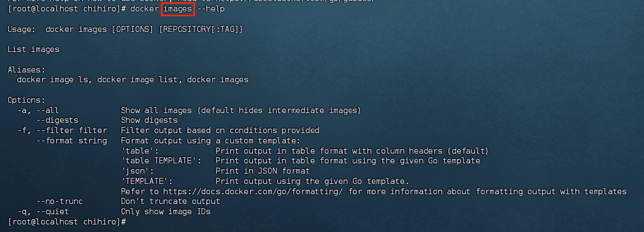Click "docker image list" alias text
This screenshot has height=232, width=644.
pos(139,80)
